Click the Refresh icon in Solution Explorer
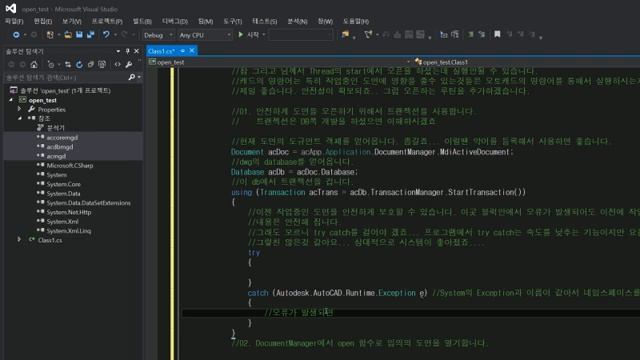640x360 pixels. [79, 64]
